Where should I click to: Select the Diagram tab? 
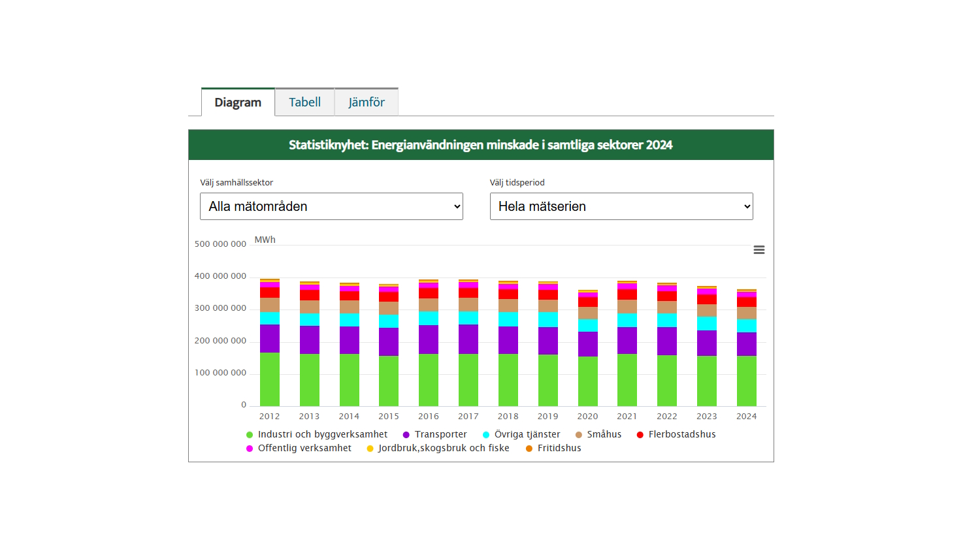pos(238,103)
